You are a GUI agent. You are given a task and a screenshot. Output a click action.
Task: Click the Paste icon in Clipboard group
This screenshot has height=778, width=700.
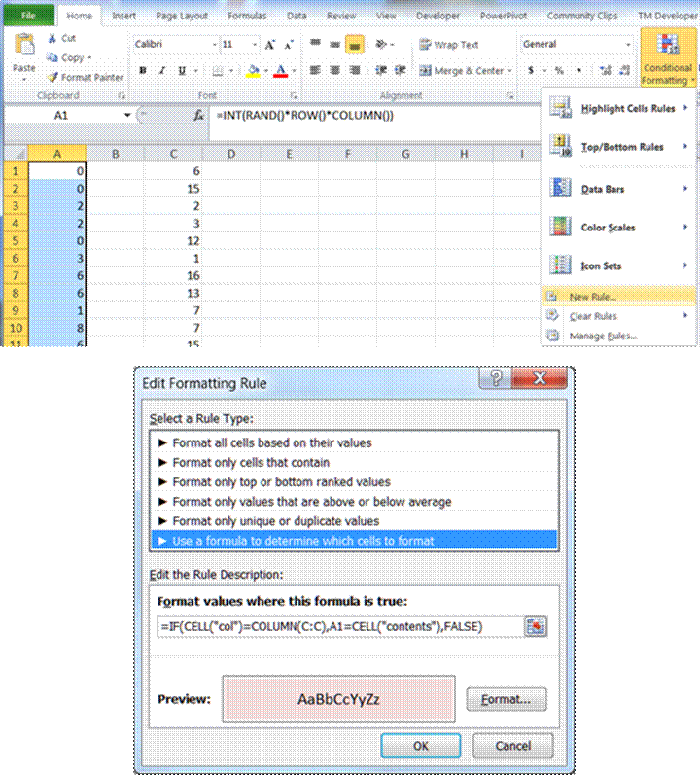pos(24,47)
